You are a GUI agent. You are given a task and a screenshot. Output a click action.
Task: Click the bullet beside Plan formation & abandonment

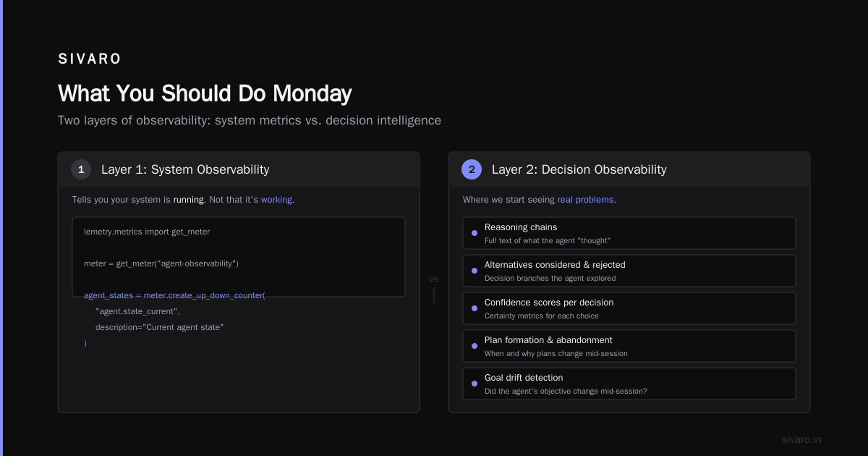475,346
